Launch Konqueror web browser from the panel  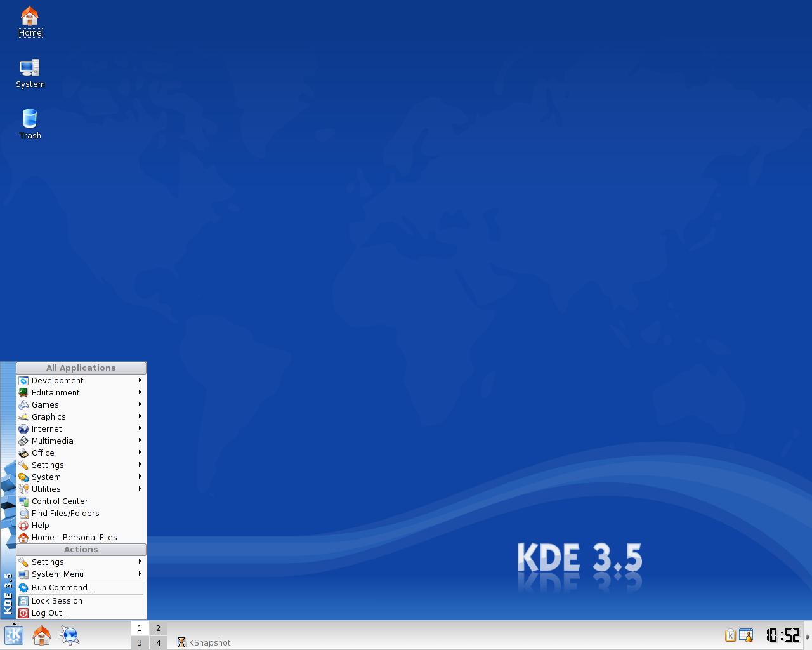tap(69, 635)
